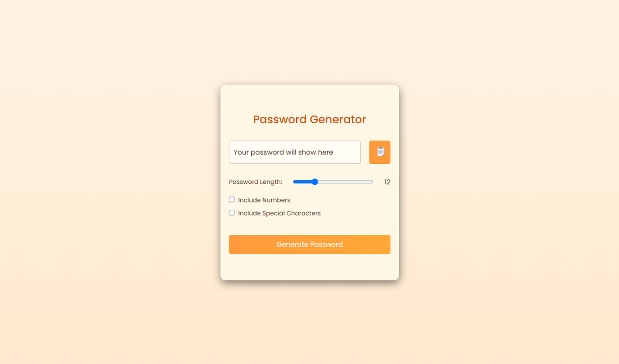Click the blue filled part of the length slider
This screenshot has height=364, width=619.
302,182
